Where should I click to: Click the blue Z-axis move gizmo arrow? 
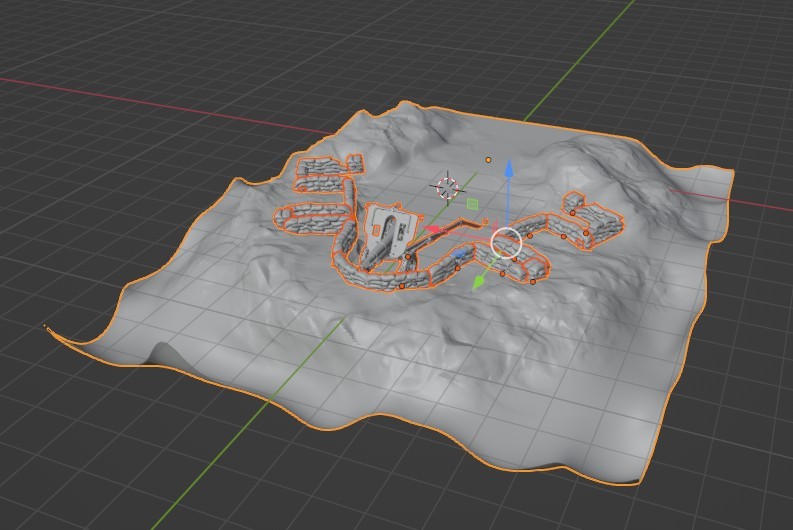[x=509, y=168]
